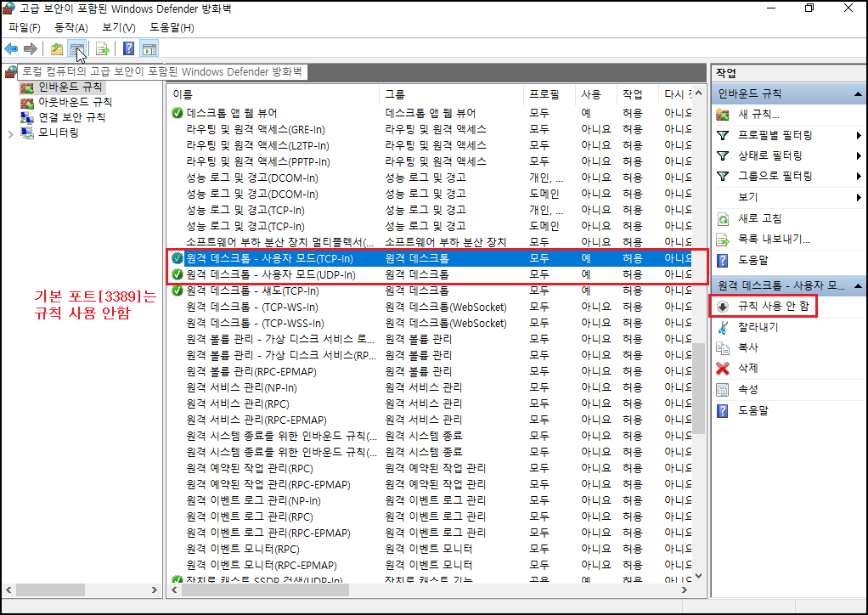This screenshot has width=868, height=615.
Task: Sort by the 사용 column header
Action: click(x=595, y=94)
